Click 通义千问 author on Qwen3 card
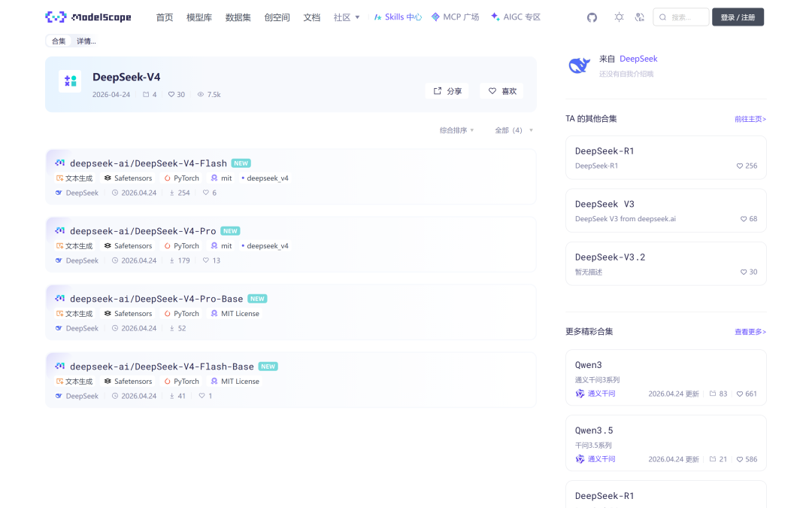This screenshot has width=812, height=508. (x=595, y=394)
